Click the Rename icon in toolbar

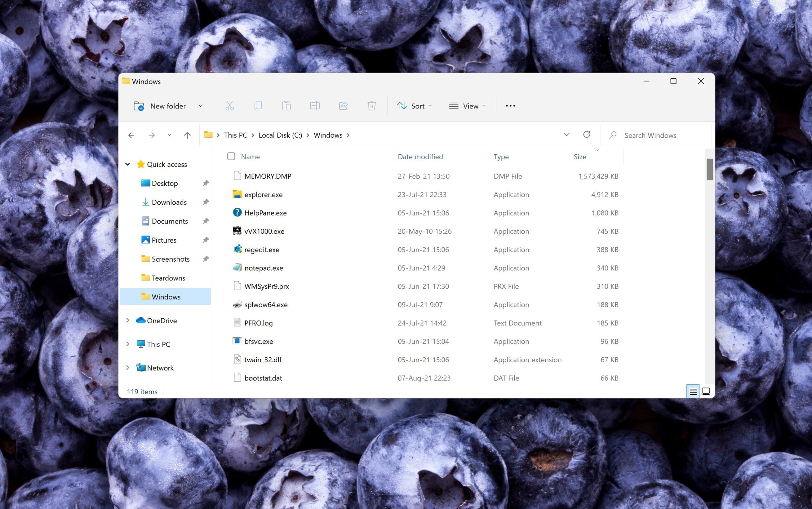tap(315, 106)
